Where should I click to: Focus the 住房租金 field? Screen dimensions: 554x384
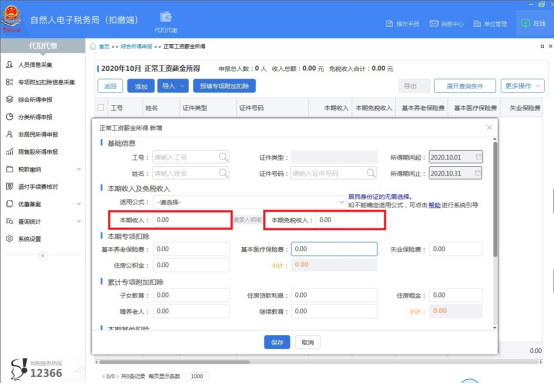click(x=456, y=295)
